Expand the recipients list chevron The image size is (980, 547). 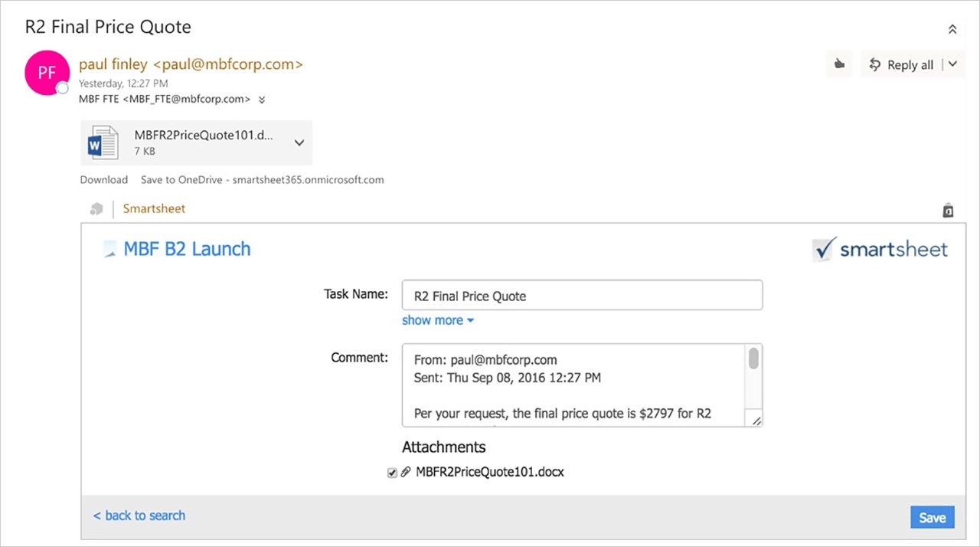[x=262, y=100]
